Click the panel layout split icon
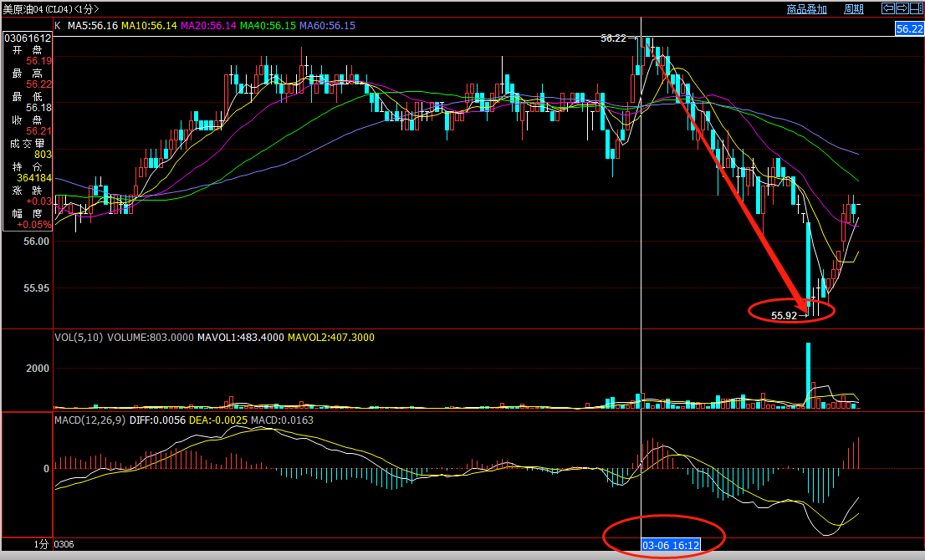 (x=915, y=8)
